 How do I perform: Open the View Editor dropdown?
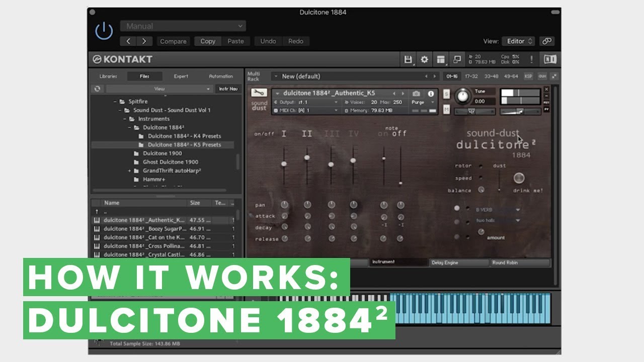(519, 41)
